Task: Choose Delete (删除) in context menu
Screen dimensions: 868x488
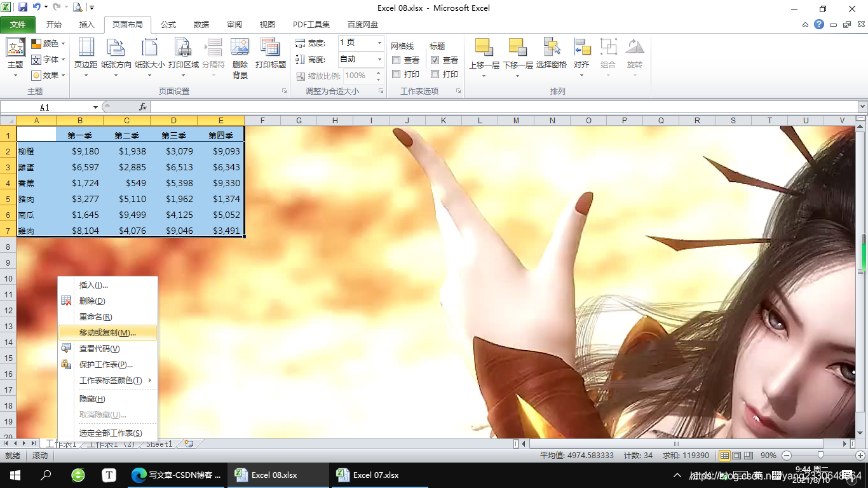Action: coord(107,301)
